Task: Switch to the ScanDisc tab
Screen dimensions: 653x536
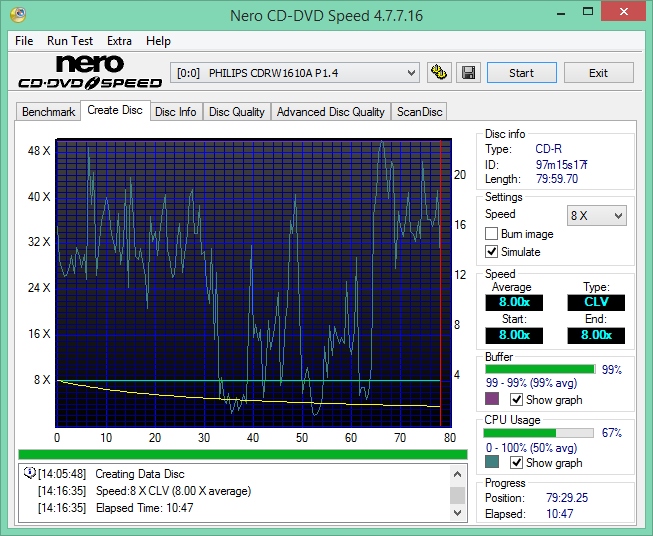Action: (x=420, y=112)
